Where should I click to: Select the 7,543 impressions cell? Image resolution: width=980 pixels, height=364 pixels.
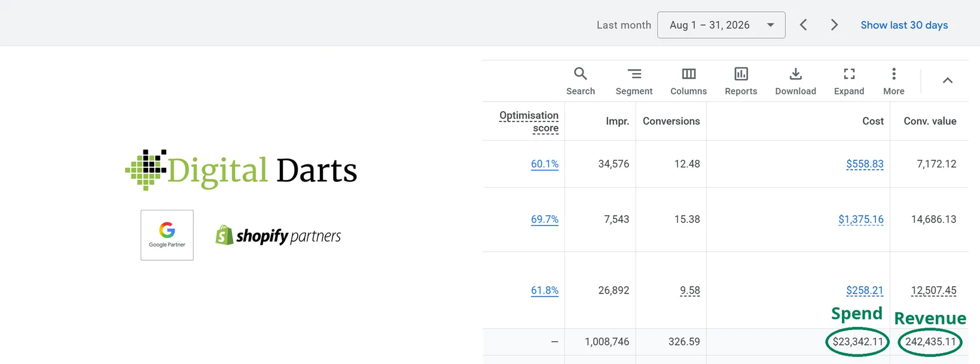616,219
